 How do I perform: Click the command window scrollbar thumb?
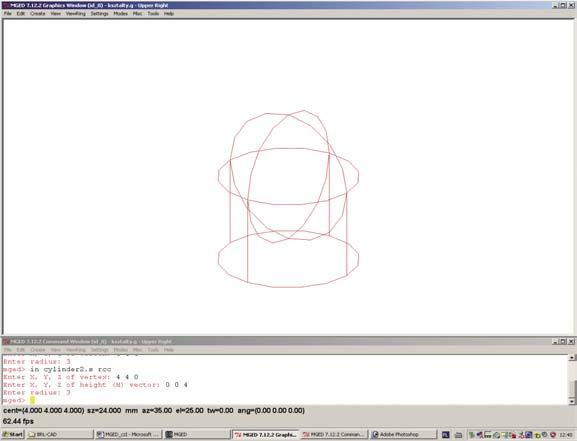pyautogui.click(x=572, y=389)
